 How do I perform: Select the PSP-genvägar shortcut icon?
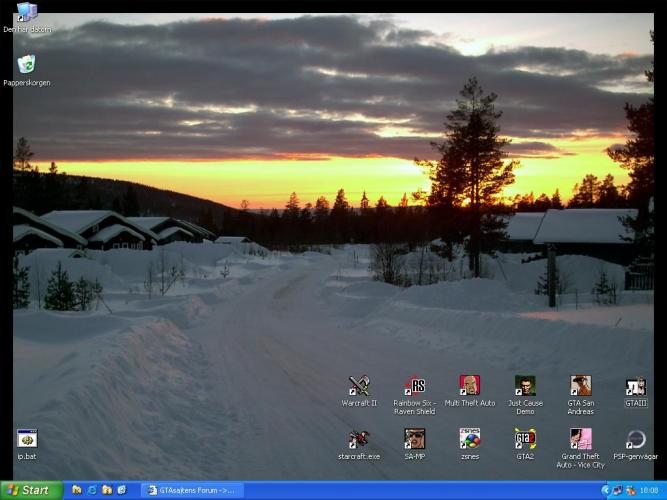635,439
